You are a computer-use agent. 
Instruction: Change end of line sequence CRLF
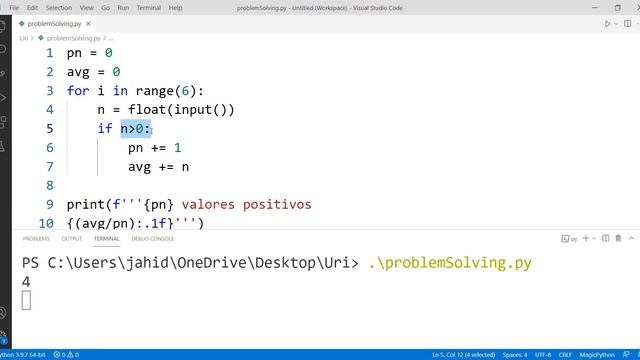tap(565, 355)
